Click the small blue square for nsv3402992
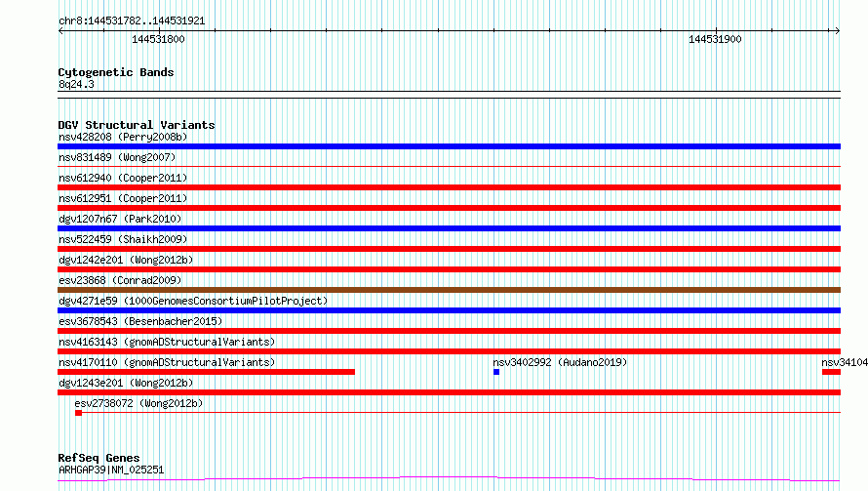The height and width of the screenshot is (491, 868). click(x=496, y=372)
